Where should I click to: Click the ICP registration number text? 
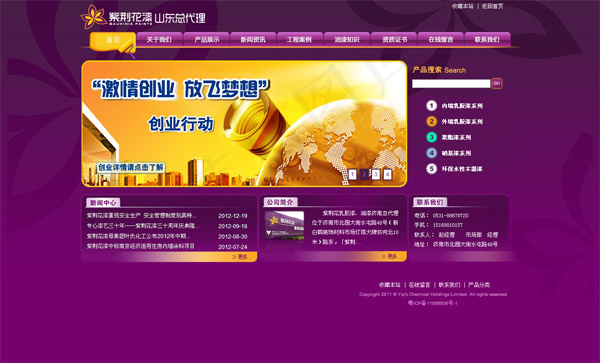click(433, 303)
